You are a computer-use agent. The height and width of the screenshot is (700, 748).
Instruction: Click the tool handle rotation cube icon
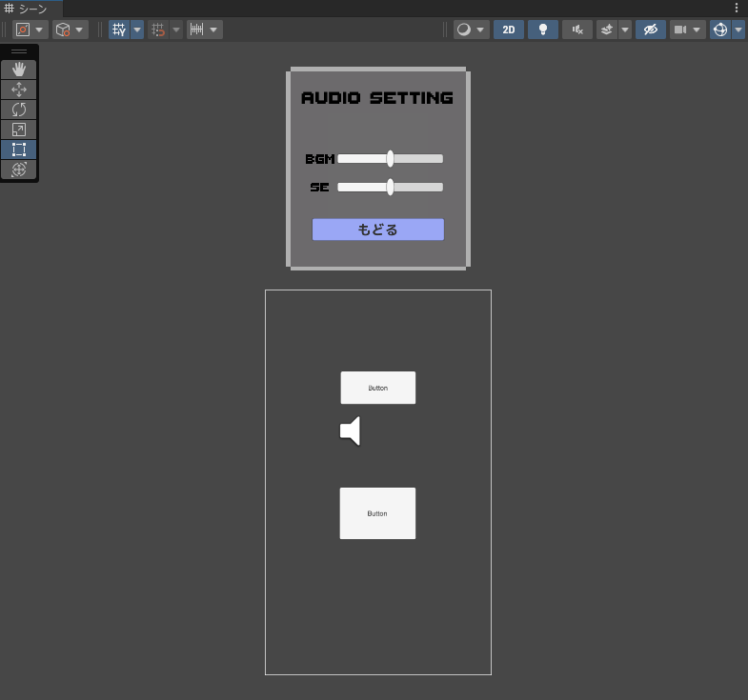click(x=63, y=30)
